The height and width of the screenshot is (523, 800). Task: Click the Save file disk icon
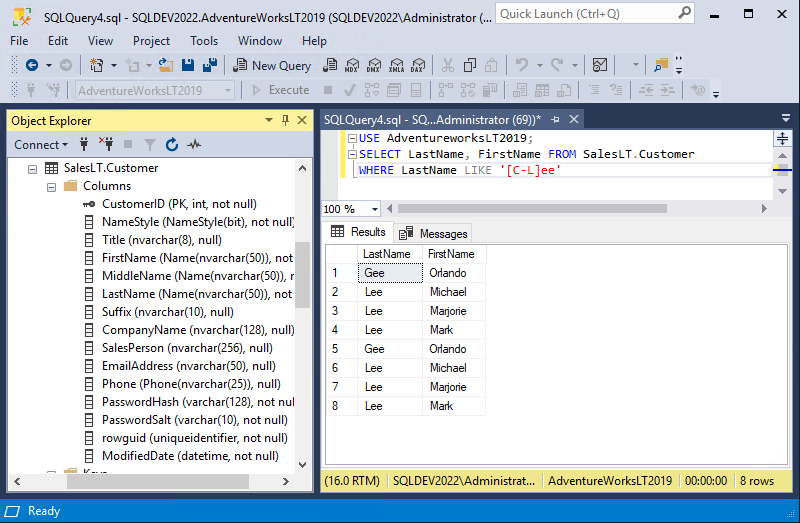coord(188,65)
